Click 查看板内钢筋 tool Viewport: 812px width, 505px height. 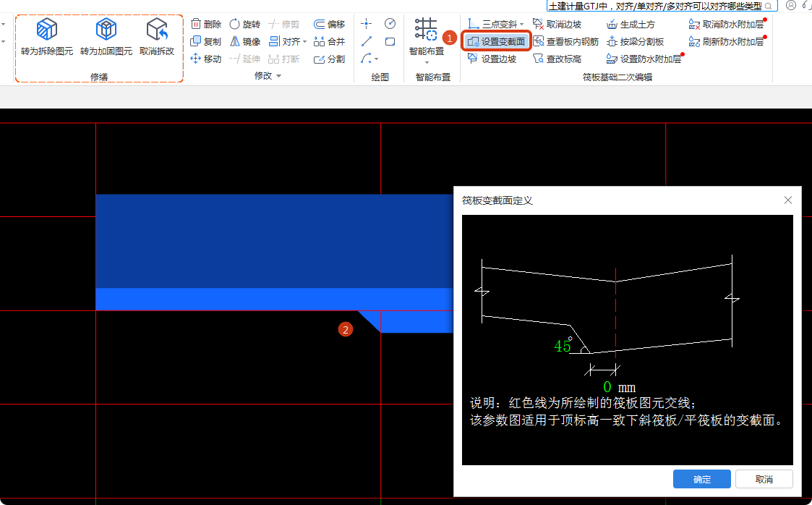565,41
